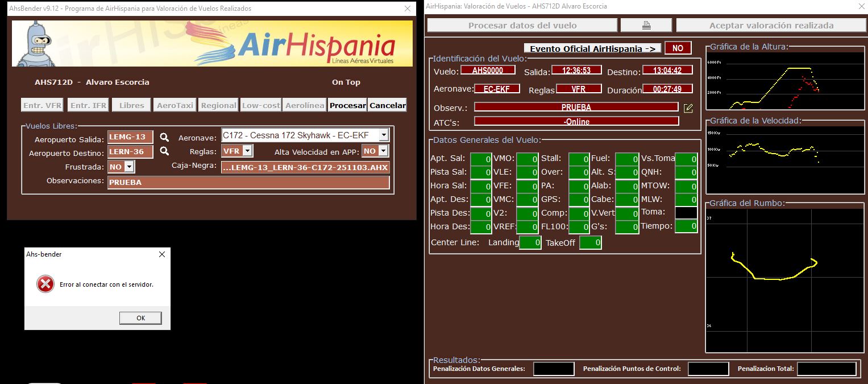The width and height of the screenshot is (868, 384).
Task: Expand the Reglas VFR dropdown
Action: 247,151
